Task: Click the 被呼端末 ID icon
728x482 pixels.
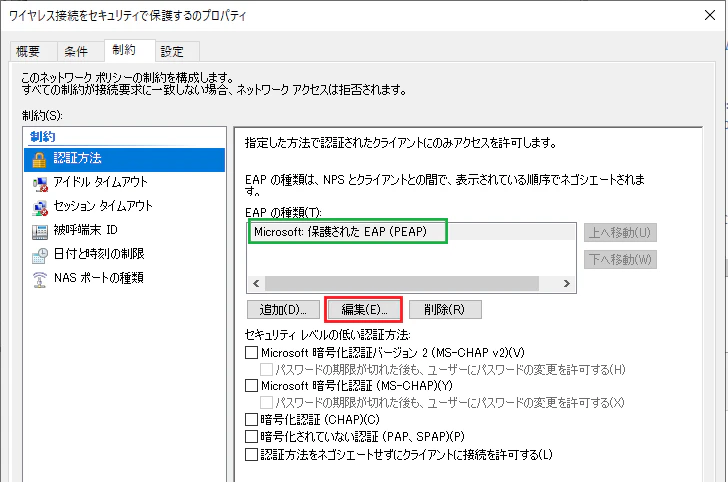Action: click(x=40, y=232)
